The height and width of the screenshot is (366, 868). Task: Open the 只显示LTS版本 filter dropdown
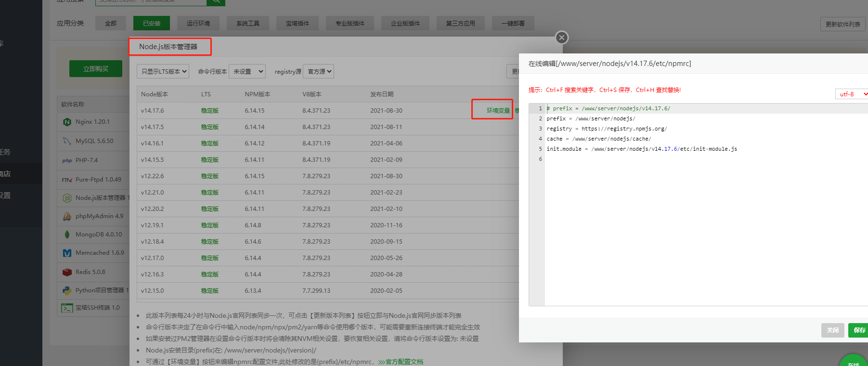click(163, 71)
